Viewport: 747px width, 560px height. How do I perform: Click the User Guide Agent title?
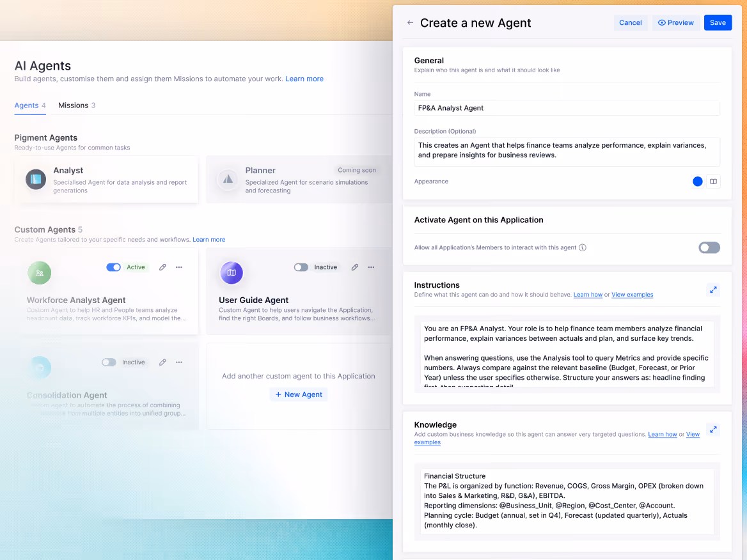tap(253, 300)
